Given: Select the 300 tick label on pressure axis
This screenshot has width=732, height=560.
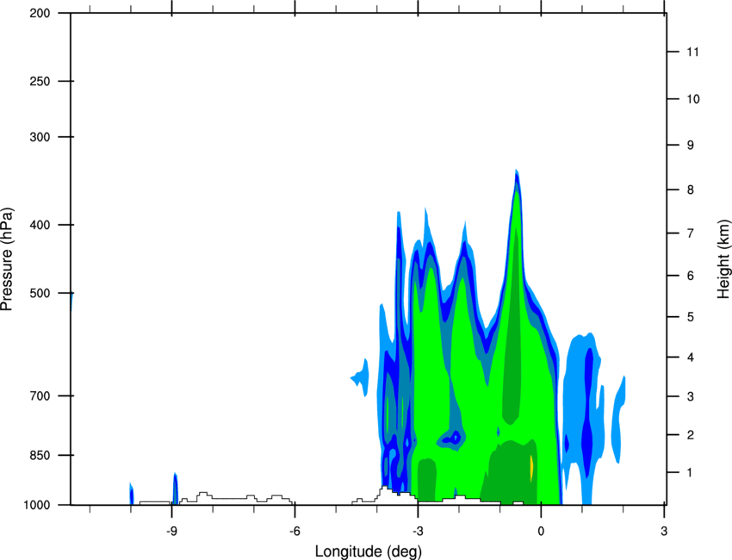Looking at the screenshot, I should tap(40, 137).
